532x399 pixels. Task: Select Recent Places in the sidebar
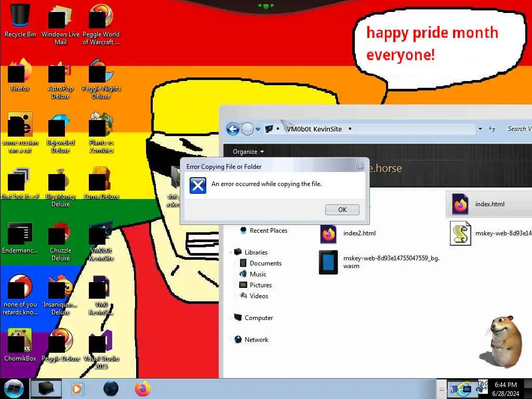tap(264, 231)
